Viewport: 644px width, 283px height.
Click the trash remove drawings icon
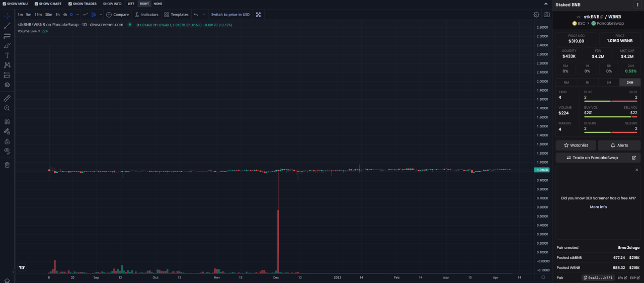7,165
